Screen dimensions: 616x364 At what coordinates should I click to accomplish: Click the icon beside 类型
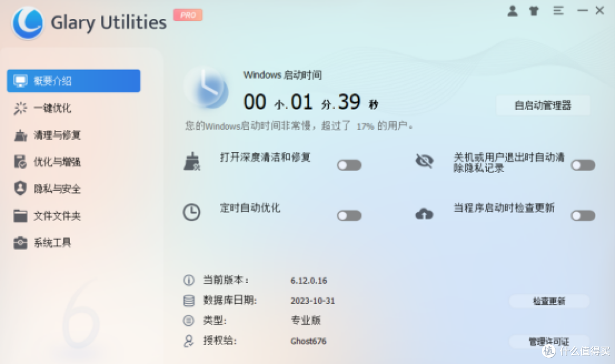tap(189, 321)
